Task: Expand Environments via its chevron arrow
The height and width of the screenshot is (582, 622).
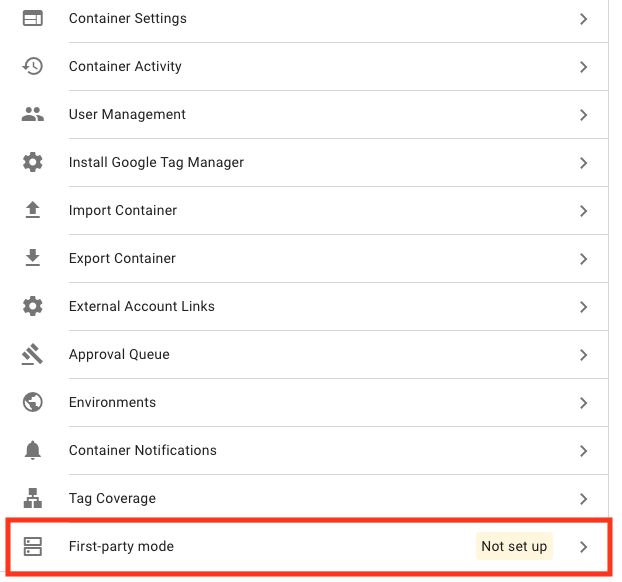Action: point(583,403)
